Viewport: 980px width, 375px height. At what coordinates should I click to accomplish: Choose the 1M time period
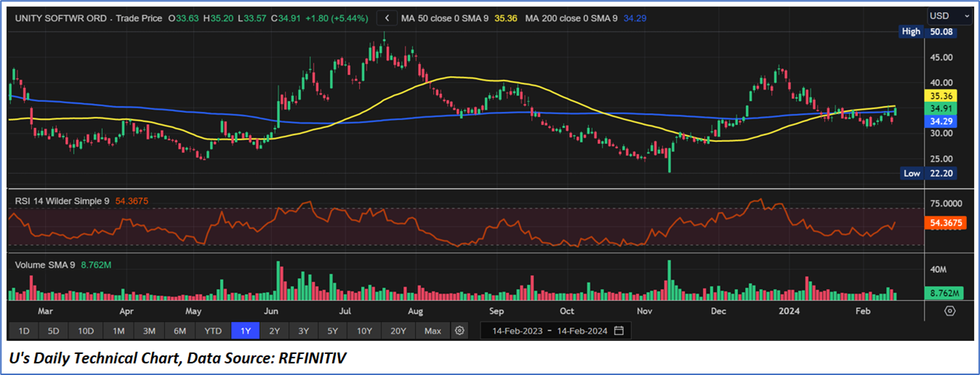click(119, 331)
